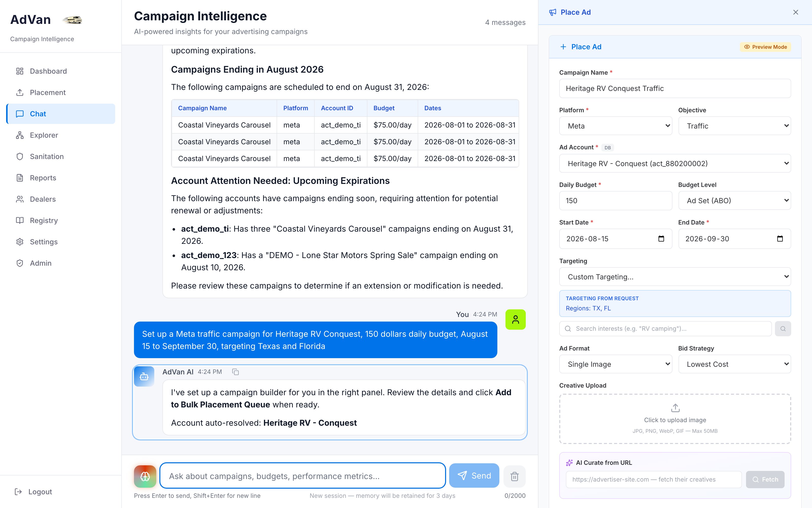Viewport: 812px width, 508px height.
Task: Open the AI brain icon button
Action: click(145, 476)
